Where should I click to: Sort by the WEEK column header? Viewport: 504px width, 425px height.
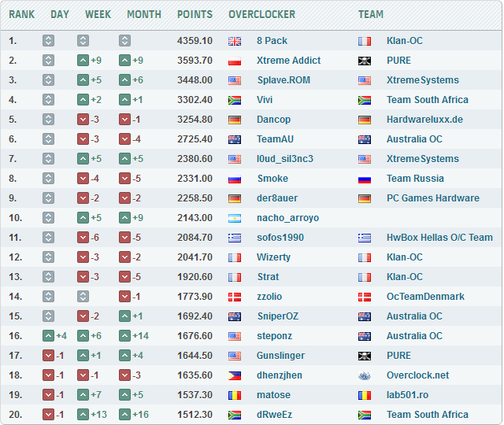click(98, 14)
